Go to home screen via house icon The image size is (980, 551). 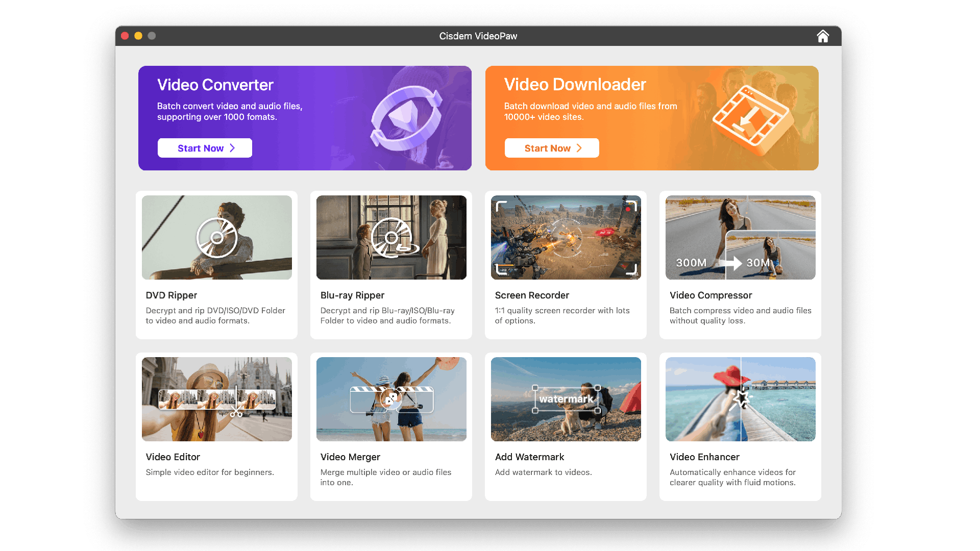pyautogui.click(x=822, y=36)
